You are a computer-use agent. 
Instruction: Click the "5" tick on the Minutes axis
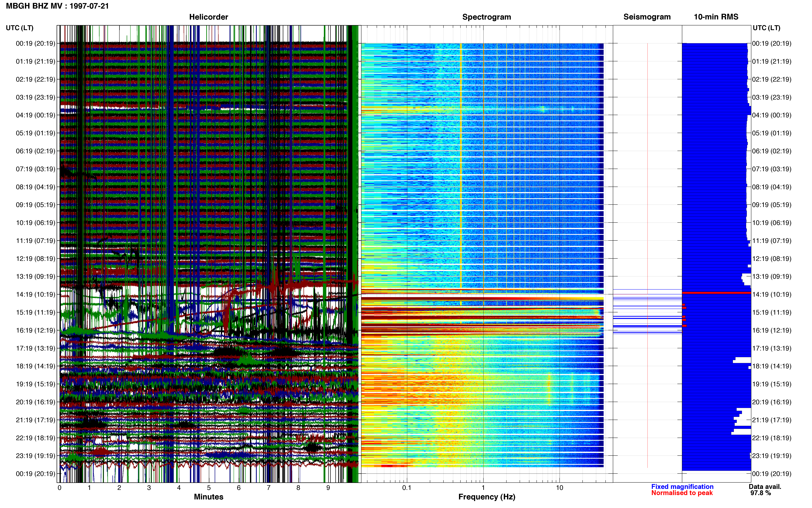coord(209,488)
